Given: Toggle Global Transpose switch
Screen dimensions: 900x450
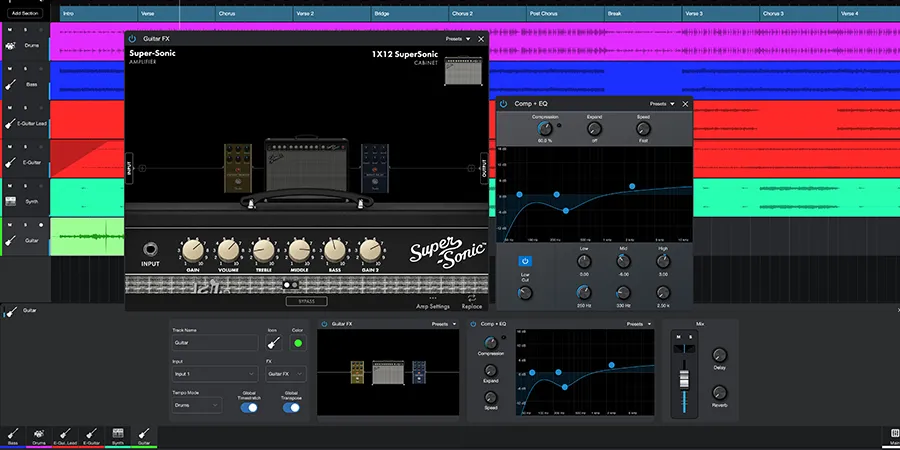Looking at the screenshot, I should 291,408.
